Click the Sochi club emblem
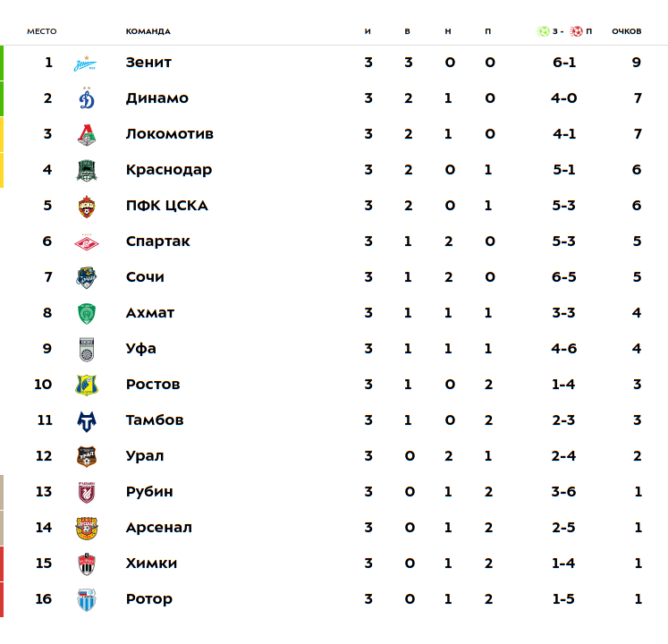Viewport: 668px width, 644px height. click(87, 277)
